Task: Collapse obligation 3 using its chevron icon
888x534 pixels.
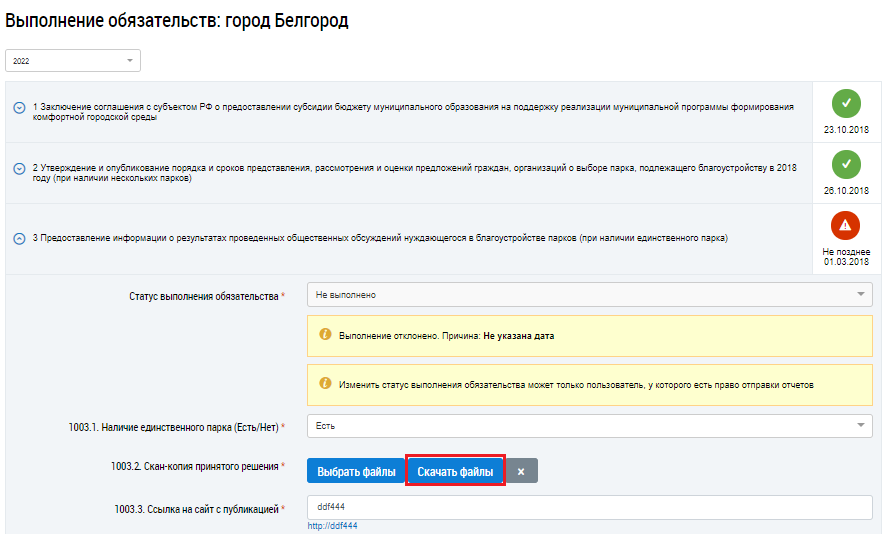Action: tap(19, 238)
